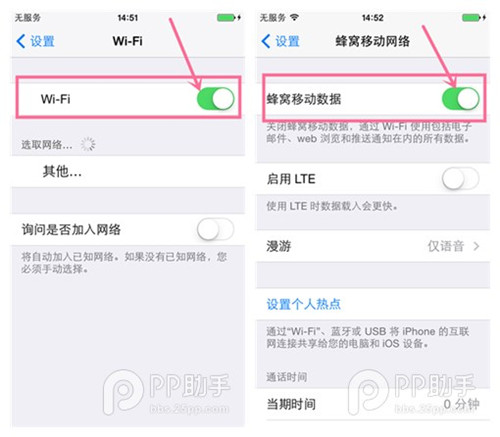Toggle 询问是否加入网络 switch on
Screen dimensions: 500x437
click(215, 229)
